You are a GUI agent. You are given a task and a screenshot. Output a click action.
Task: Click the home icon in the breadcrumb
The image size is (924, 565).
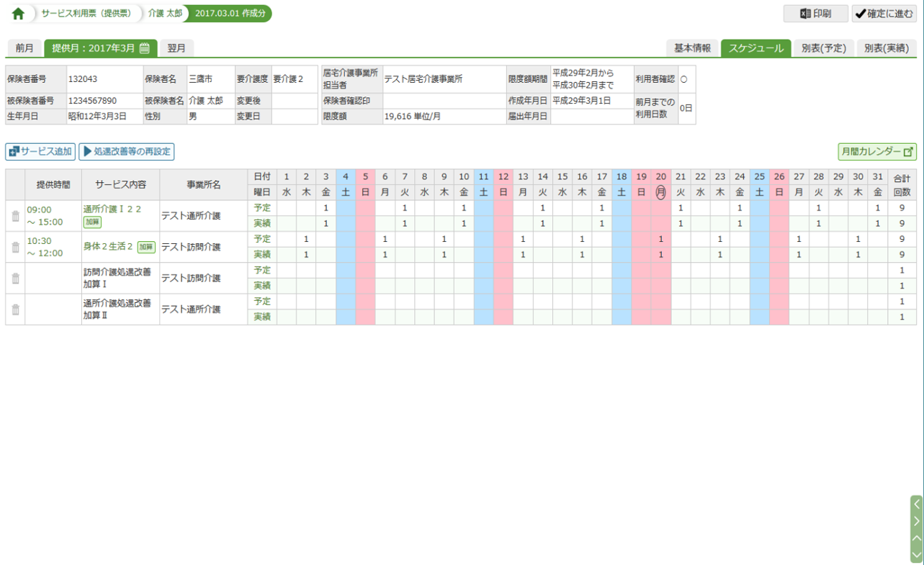coord(18,14)
